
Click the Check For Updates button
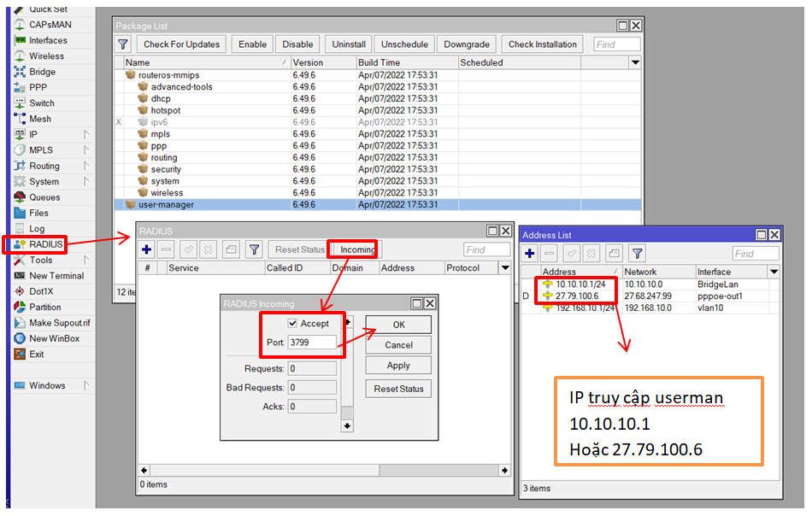[181, 44]
